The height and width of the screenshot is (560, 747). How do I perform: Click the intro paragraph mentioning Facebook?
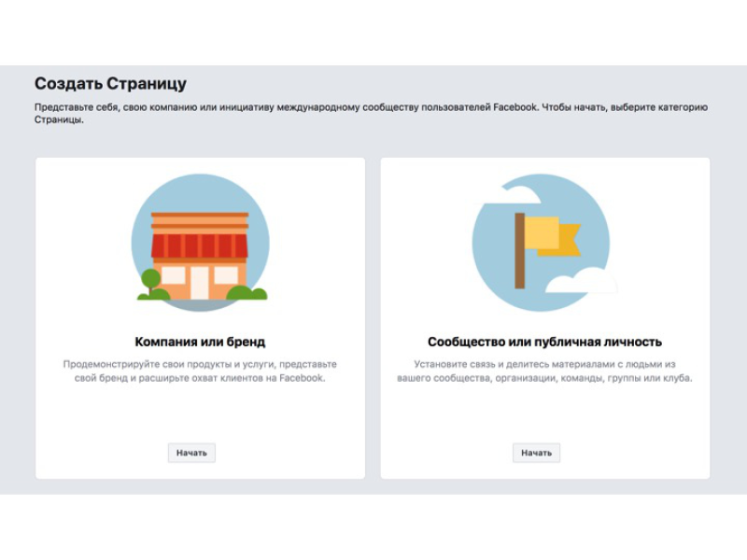(371, 113)
